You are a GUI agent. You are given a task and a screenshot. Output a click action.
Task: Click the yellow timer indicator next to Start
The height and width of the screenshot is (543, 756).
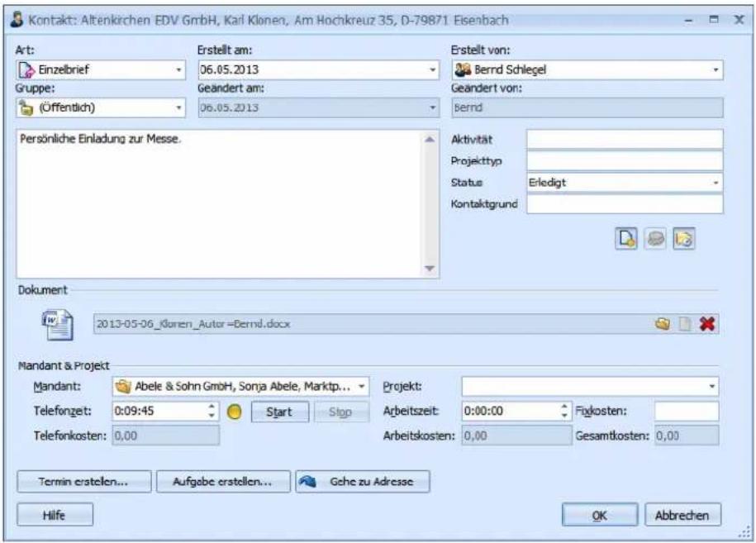coord(235,412)
